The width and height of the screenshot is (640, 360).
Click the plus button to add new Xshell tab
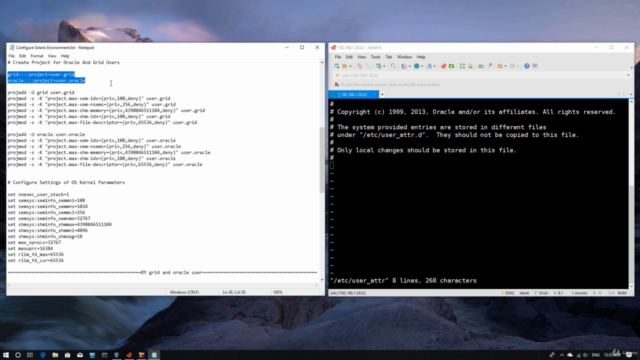tap(382, 95)
